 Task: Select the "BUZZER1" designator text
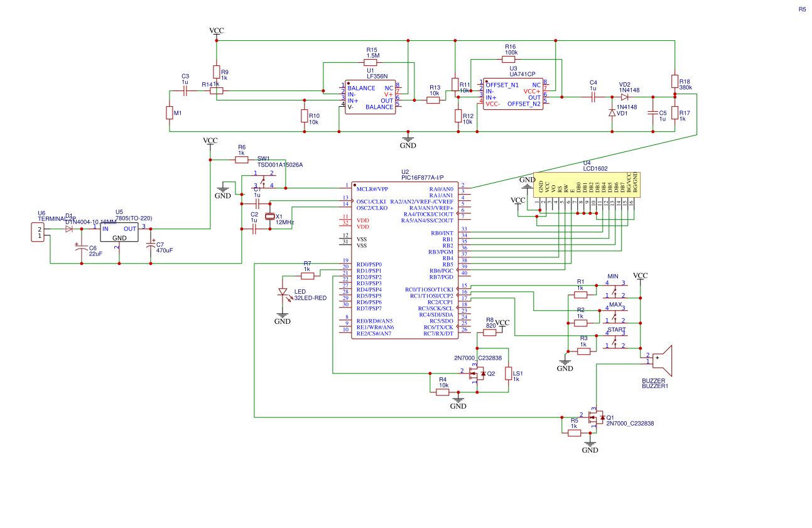point(654,387)
